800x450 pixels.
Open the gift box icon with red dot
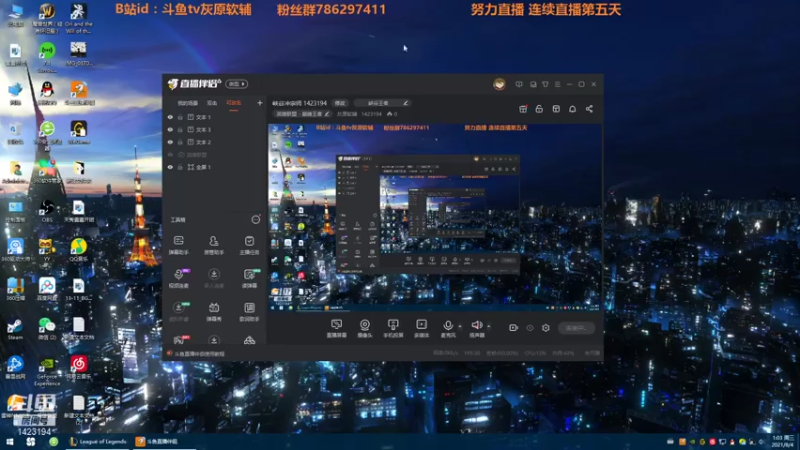coord(523,109)
